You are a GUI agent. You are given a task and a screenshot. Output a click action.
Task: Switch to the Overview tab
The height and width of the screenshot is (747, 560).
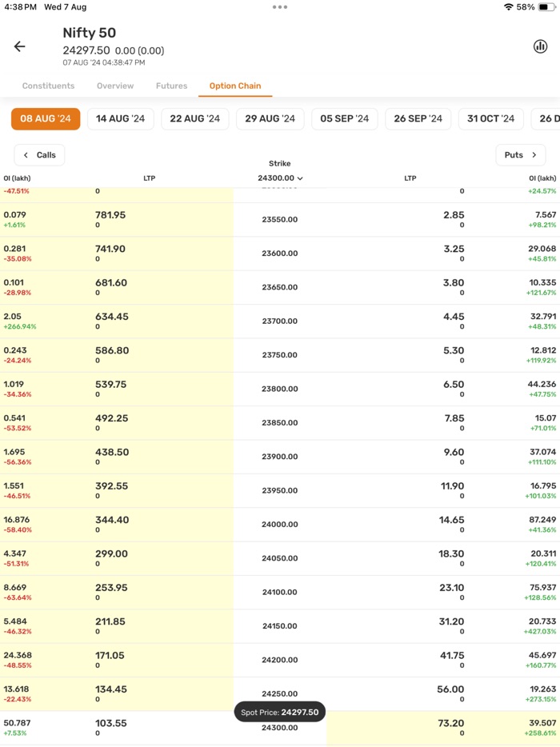pyautogui.click(x=115, y=86)
